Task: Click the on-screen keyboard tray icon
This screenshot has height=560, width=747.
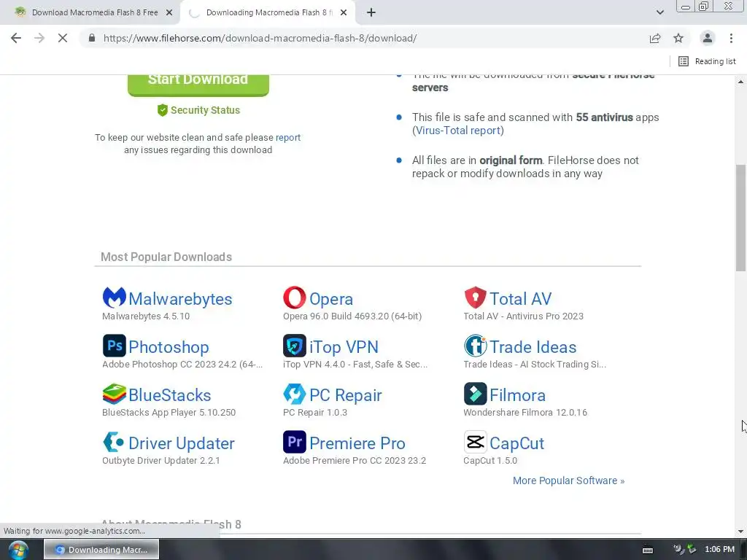Action: [x=648, y=550]
